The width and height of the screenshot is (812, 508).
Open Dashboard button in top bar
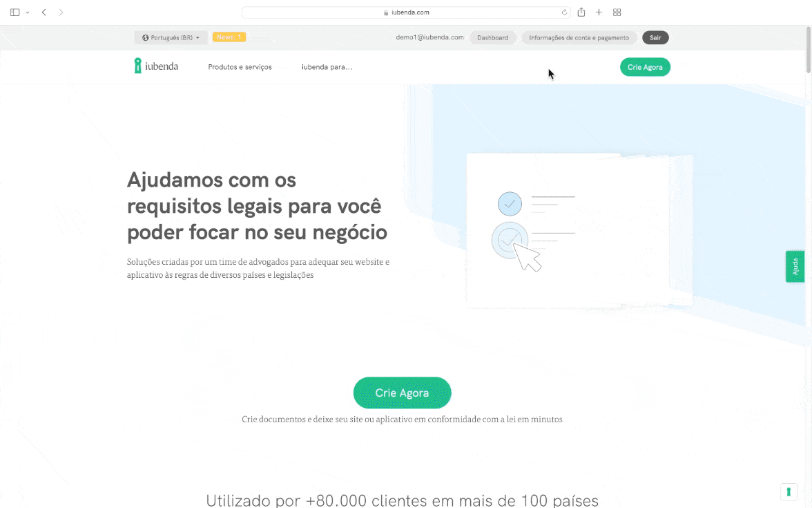tap(492, 38)
